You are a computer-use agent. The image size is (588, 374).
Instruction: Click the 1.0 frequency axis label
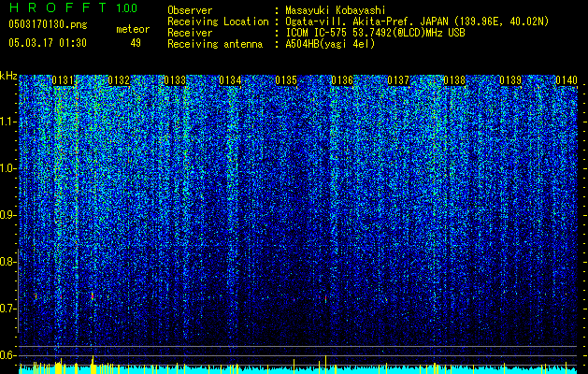[7, 168]
